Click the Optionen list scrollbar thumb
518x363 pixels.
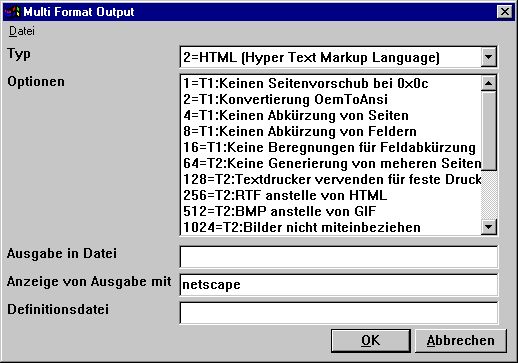tap(489, 131)
